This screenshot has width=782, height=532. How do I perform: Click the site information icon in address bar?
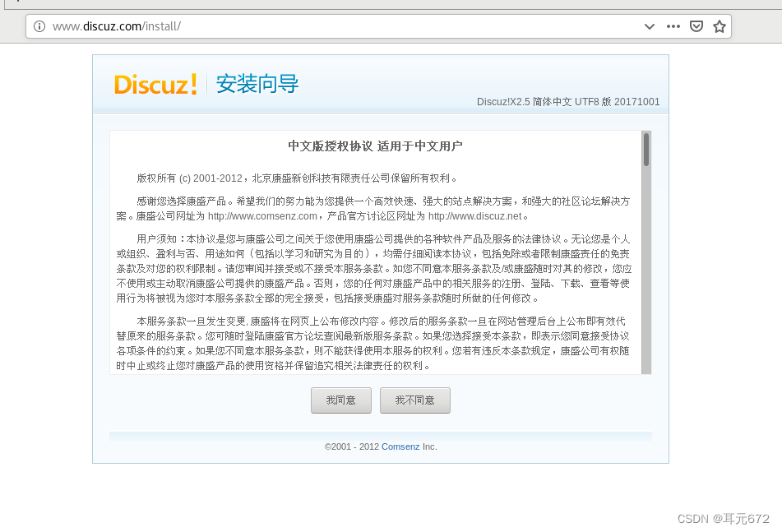coord(39,26)
